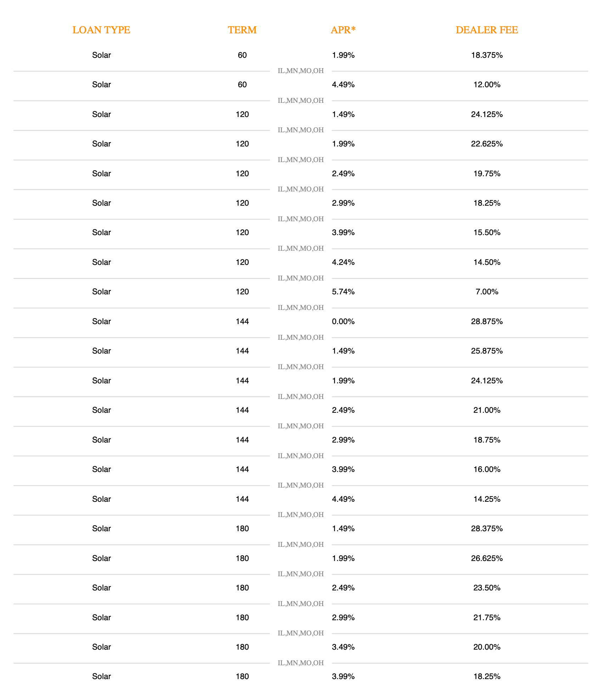Select the 5.74% APR cell
The image size is (606, 700).
click(x=343, y=292)
